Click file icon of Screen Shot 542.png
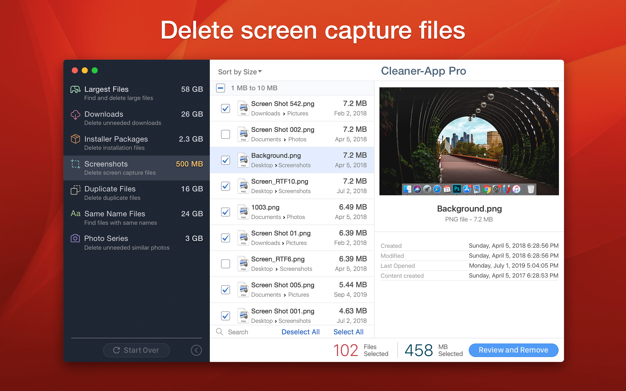 tap(243, 108)
